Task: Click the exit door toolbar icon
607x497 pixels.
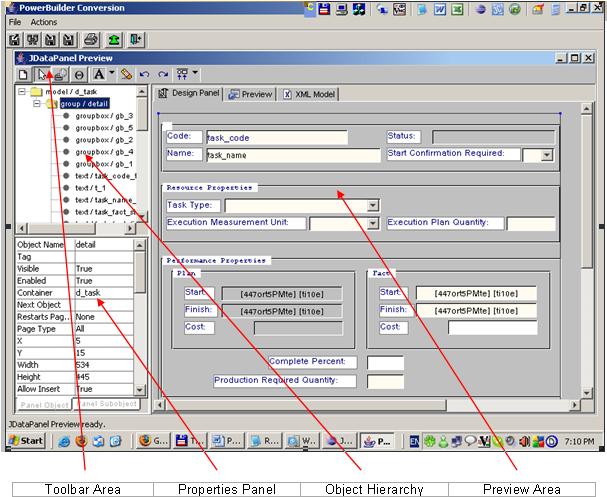Action: 136,39
